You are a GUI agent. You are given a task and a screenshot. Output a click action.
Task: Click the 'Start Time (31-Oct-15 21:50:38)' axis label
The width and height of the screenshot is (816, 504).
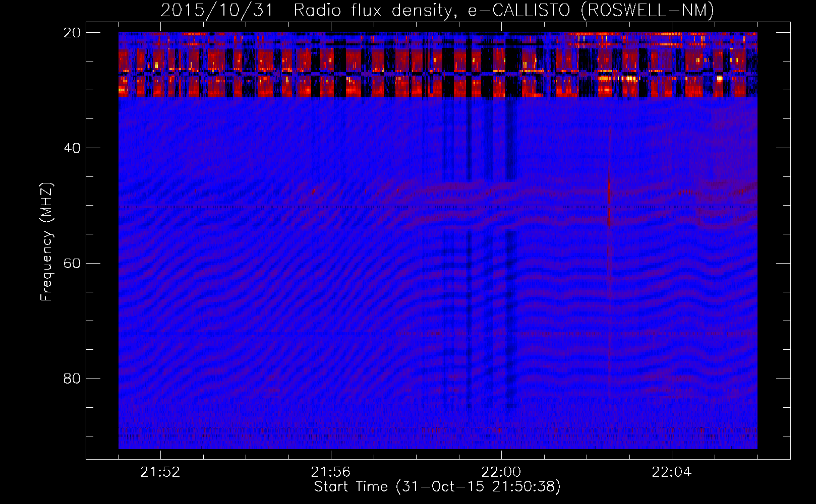pyautogui.click(x=437, y=487)
